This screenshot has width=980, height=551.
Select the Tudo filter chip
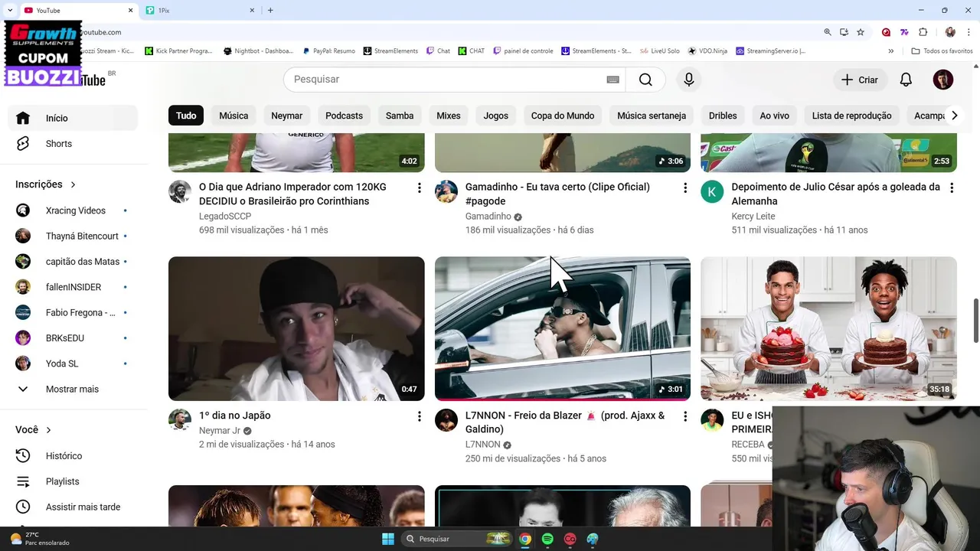point(186,116)
